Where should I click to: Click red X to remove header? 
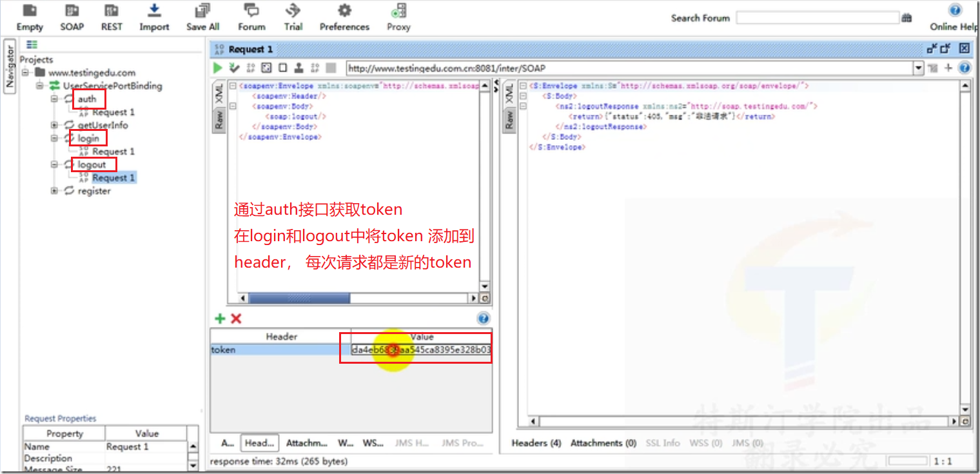click(236, 319)
